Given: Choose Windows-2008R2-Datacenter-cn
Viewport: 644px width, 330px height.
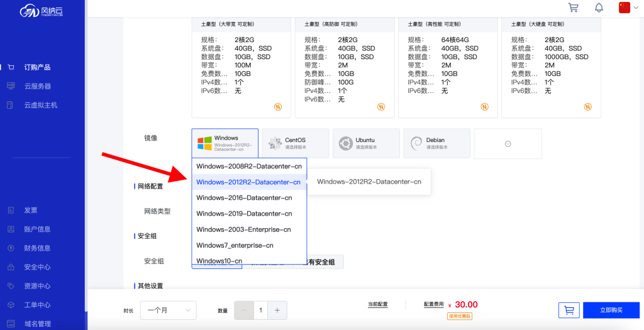Looking at the screenshot, I should [249, 166].
